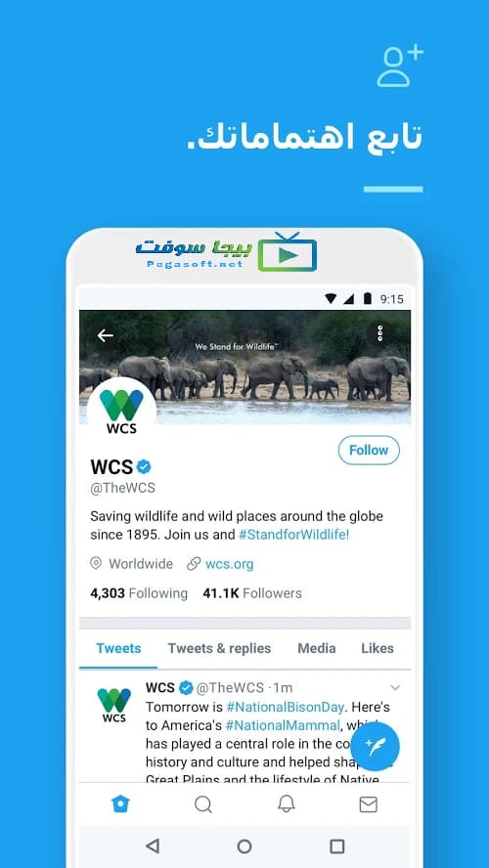The height and width of the screenshot is (868, 489).
Task: Open the three-dot overflow menu on the banner
Action: point(379,333)
